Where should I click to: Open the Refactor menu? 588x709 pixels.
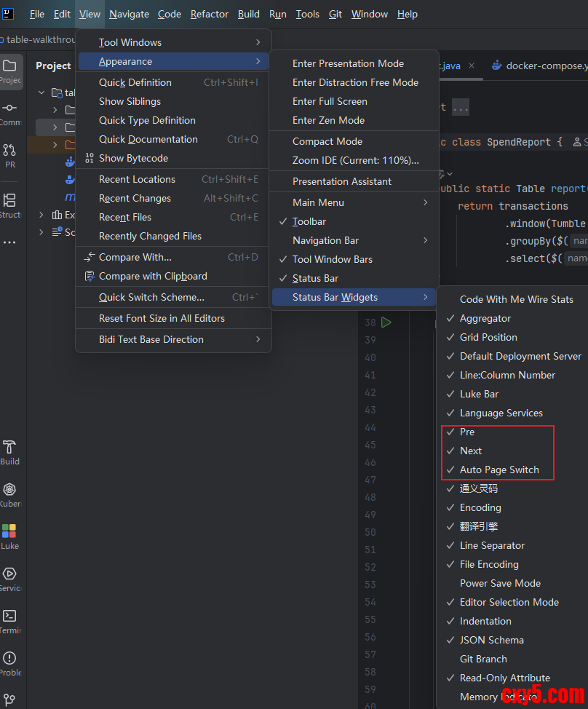[209, 14]
